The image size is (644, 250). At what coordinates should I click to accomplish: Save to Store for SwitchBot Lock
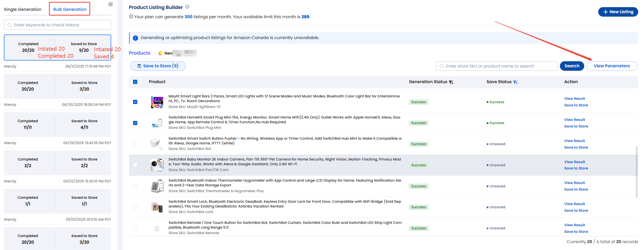click(576, 211)
